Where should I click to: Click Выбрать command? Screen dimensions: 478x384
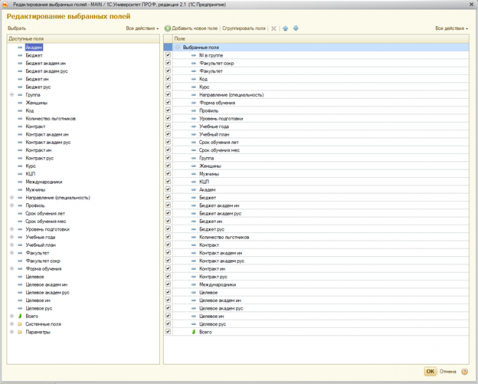coord(17,28)
